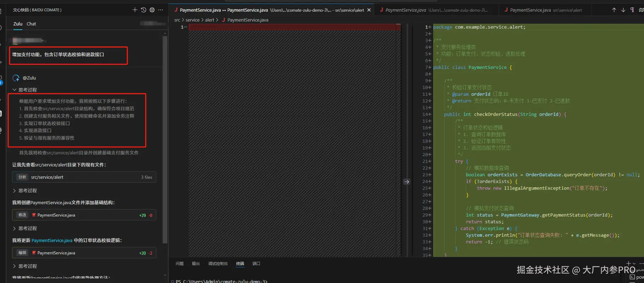Open the terminal launch profile dropdown chevron
This screenshot has width=644, height=283.
click(x=634, y=263)
